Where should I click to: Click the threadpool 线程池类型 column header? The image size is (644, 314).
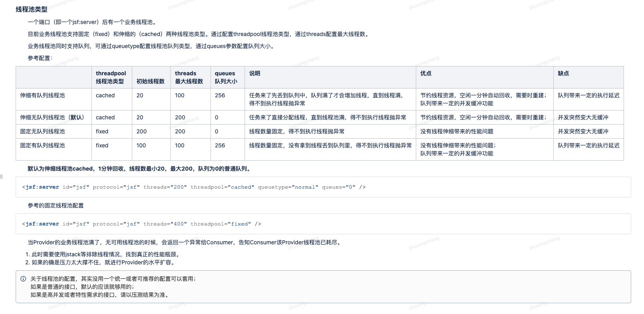click(x=111, y=77)
